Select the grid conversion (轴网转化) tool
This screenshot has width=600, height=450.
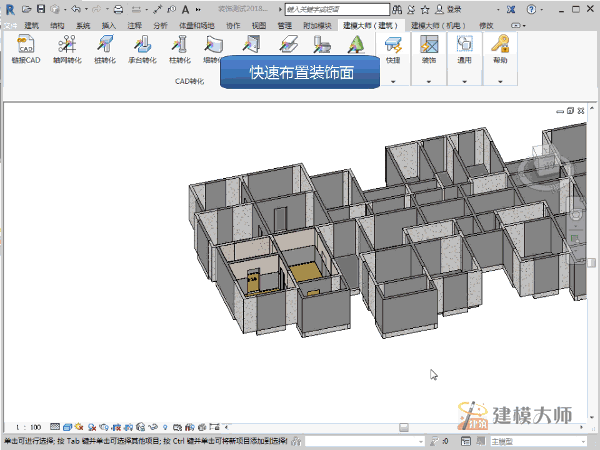(67, 49)
